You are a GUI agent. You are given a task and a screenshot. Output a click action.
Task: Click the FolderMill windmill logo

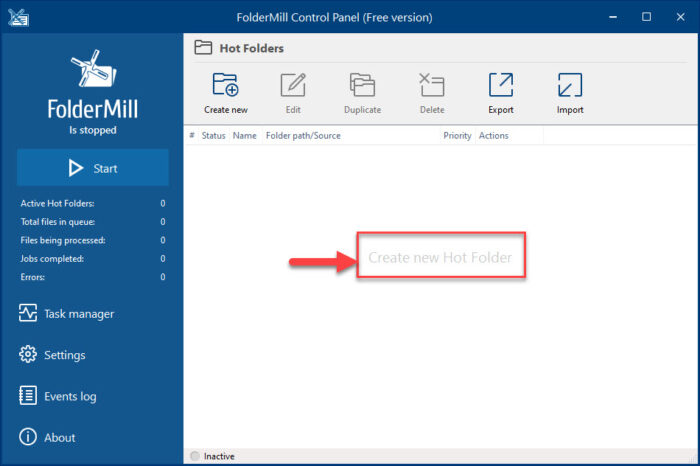(93, 69)
